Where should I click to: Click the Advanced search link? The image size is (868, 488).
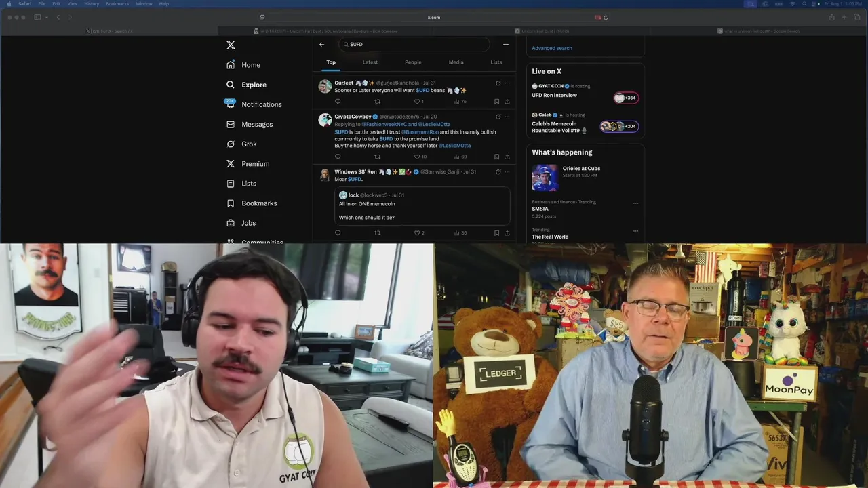click(x=552, y=48)
